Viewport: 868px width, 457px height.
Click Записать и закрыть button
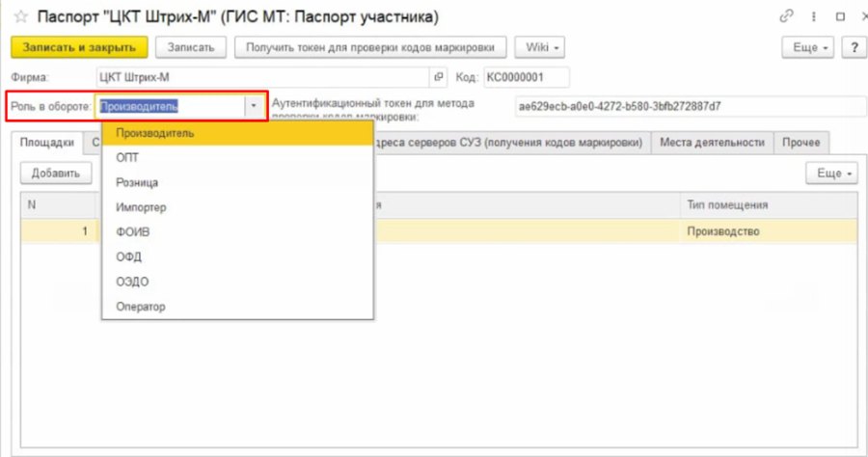click(79, 47)
